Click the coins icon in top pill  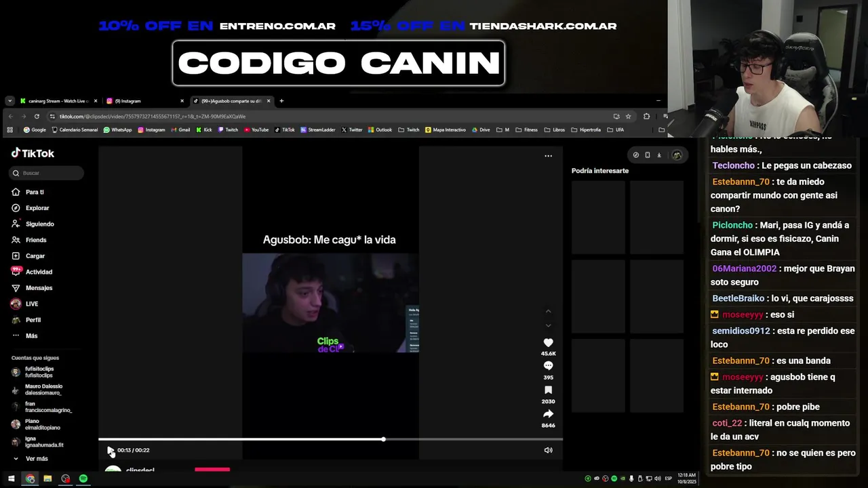pos(635,155)
